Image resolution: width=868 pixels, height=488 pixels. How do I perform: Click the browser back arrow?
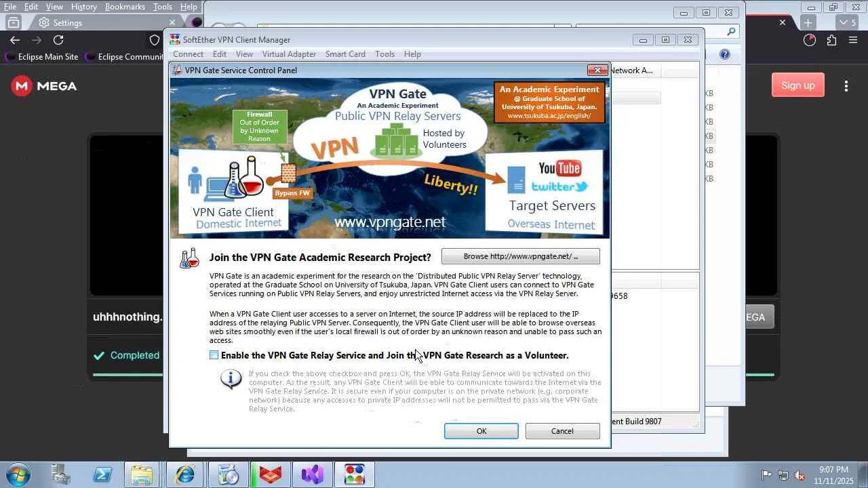(x=15, y=40)
